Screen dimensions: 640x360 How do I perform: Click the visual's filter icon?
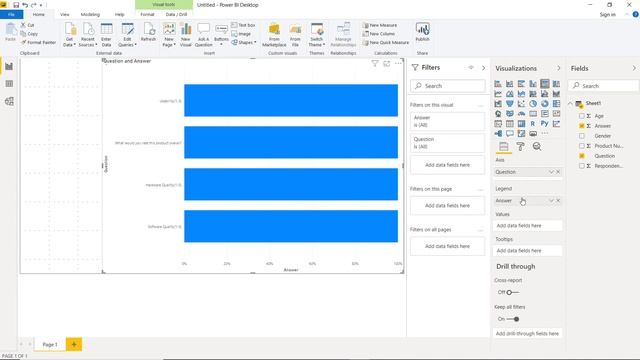(375, 63)
